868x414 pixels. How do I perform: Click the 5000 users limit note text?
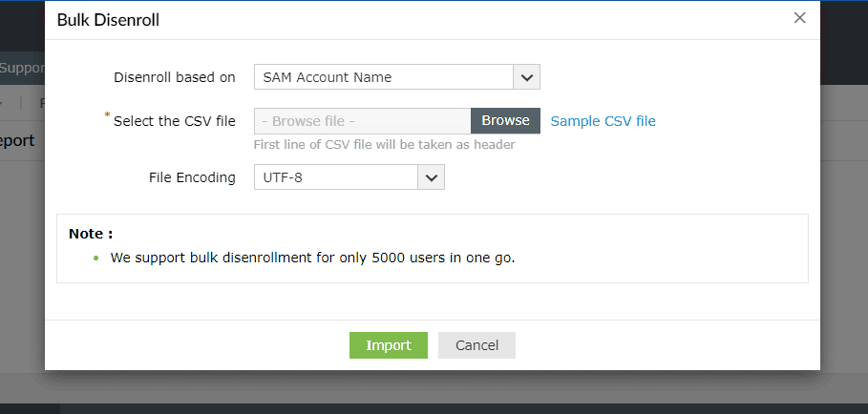tap(312, 258)
